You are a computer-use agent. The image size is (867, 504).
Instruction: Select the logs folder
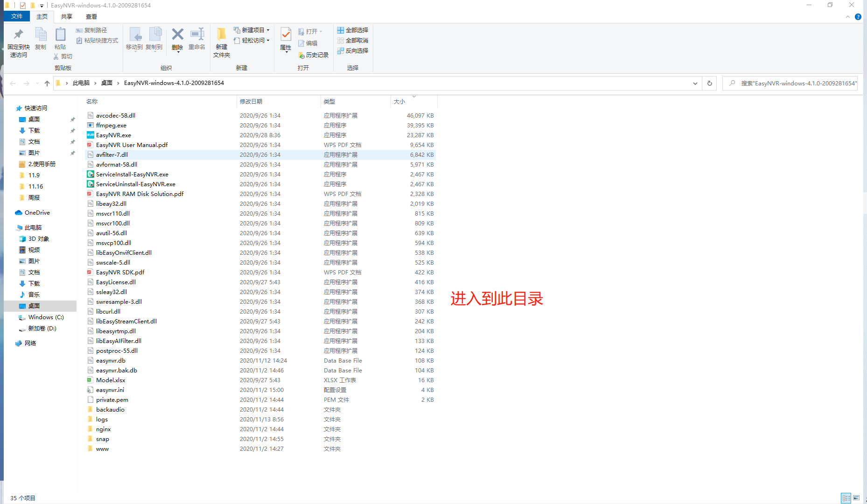click(102, 420)
